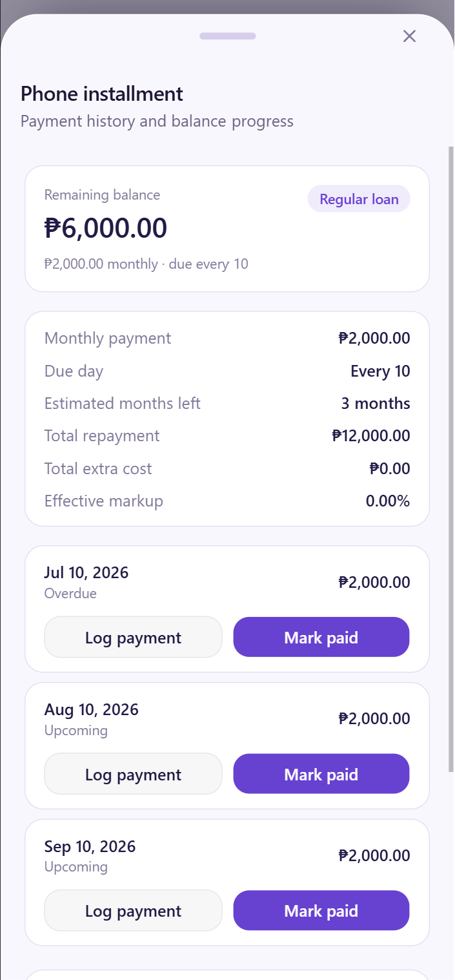Click the Monthly payment row label

coord(108,338)
